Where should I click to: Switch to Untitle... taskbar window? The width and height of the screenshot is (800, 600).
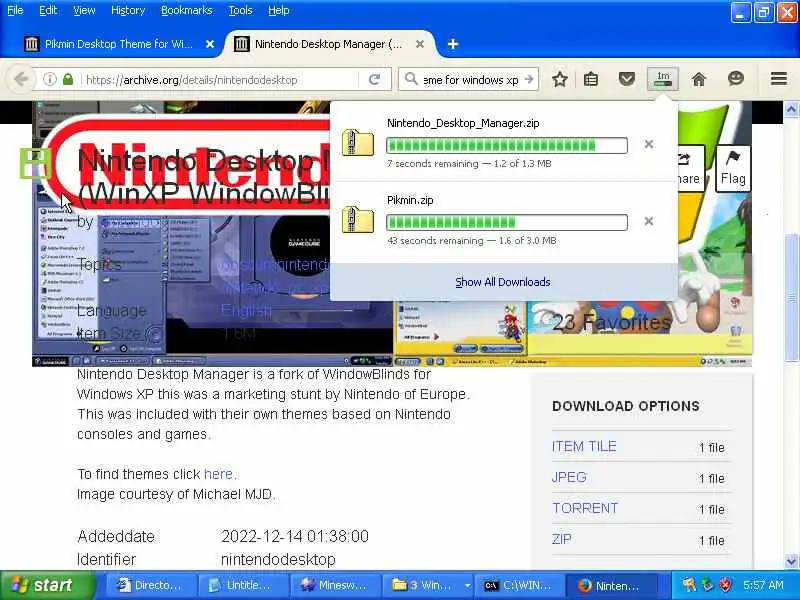coord(243,585)
